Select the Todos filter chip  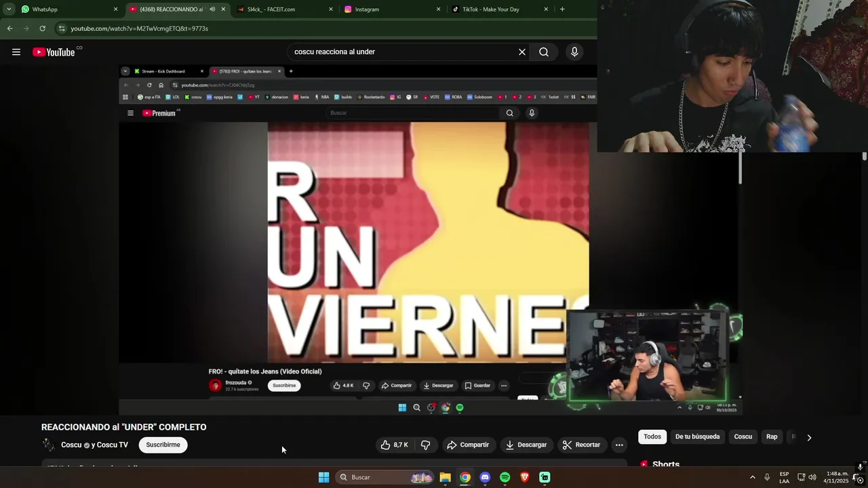652,436
